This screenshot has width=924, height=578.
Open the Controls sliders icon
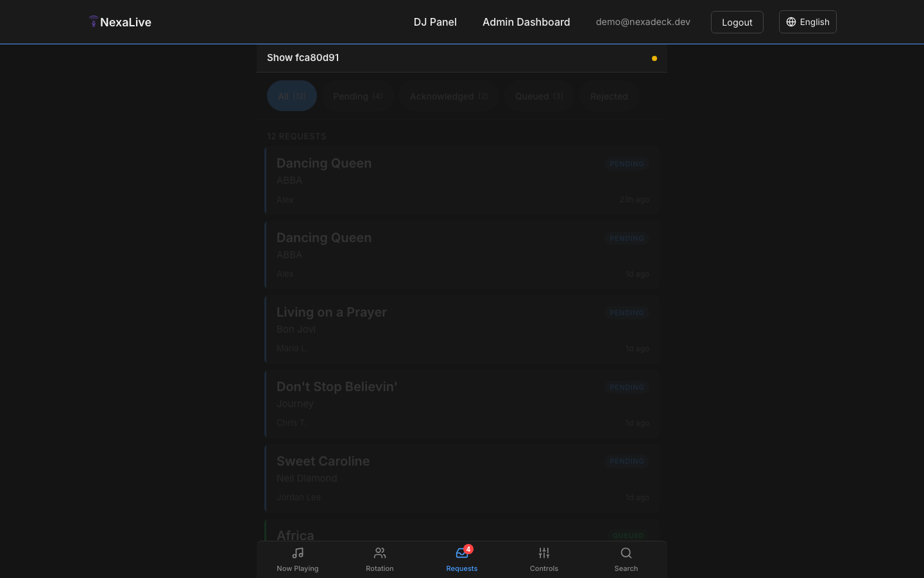pyautogui.click(x=544, y=553)
